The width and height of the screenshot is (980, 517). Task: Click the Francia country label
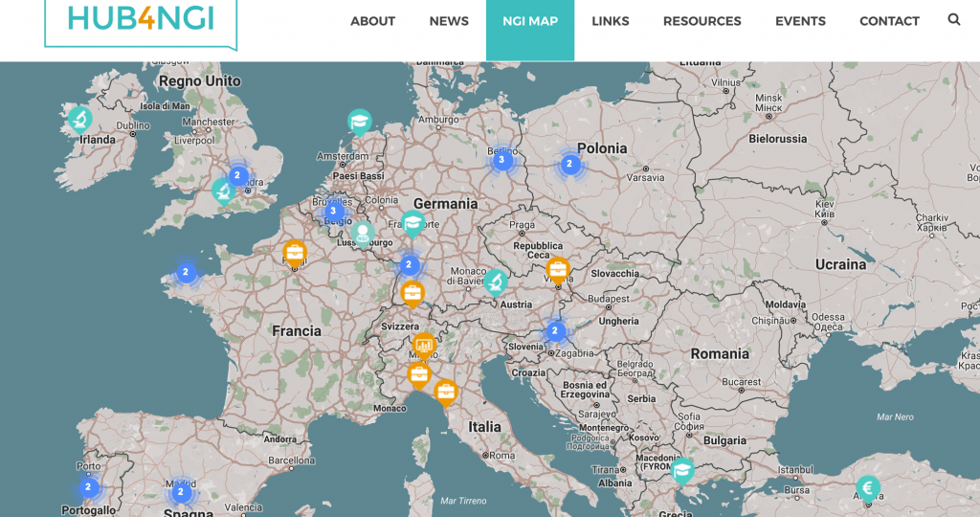click(297, 331)
